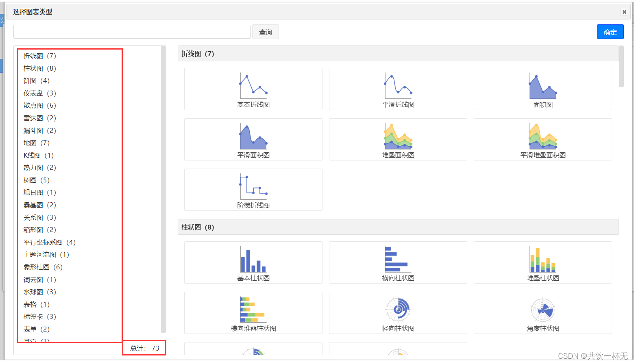
Task: Select the 角度柱状图 angle bar chart
Action: pos(542,313)
